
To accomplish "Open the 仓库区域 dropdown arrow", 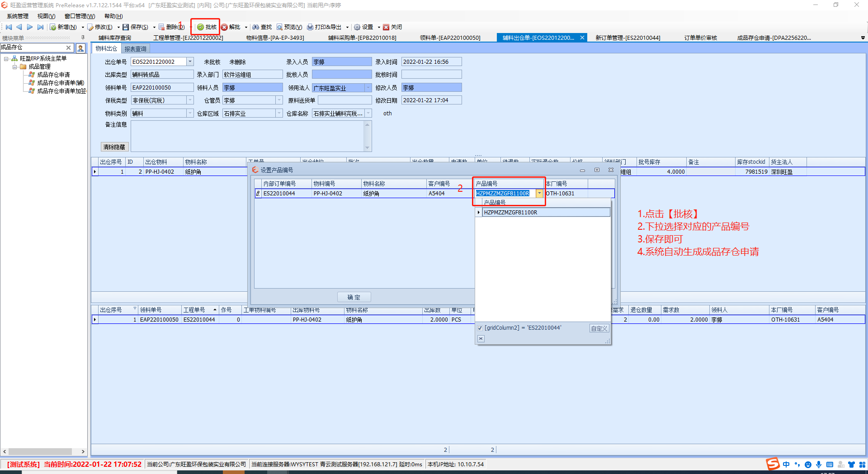I will coord(279,113).
